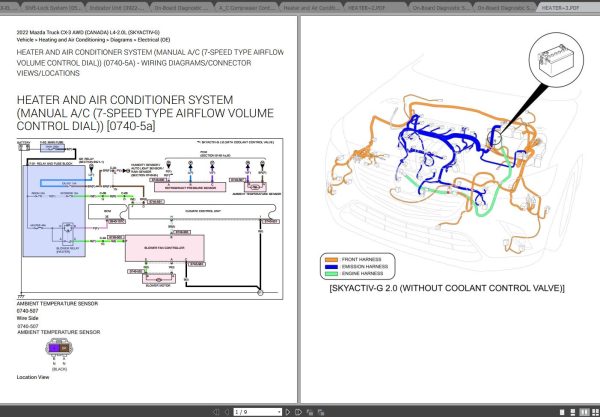
Task: Click the Blower Fan Controller block in diagram
Action: coord(165,248)
